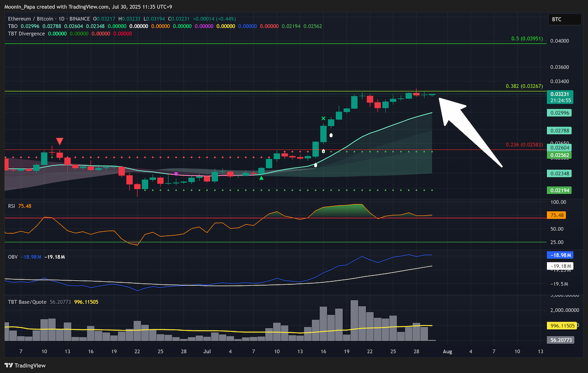Click the orange RSI value label 75.48
Screen dimensions: 588x373
coord(557,215)
